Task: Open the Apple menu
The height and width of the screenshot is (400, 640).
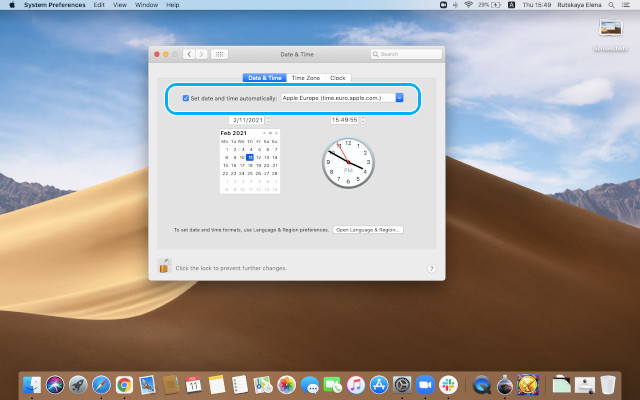Action: [x=12, y=5]
